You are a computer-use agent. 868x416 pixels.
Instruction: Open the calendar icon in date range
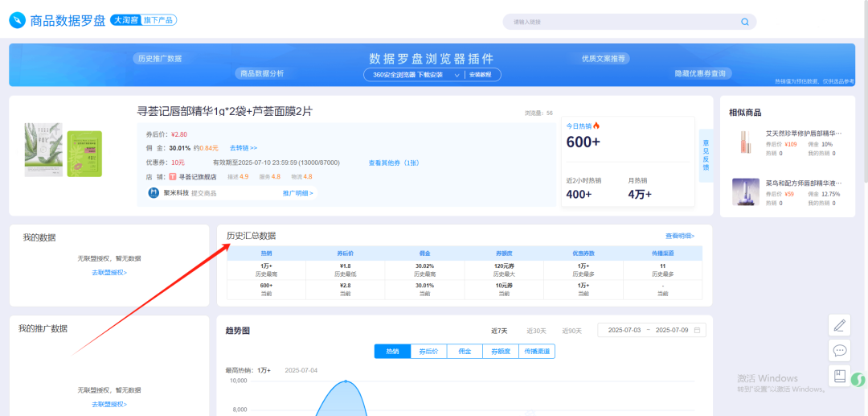pos(697,330)
